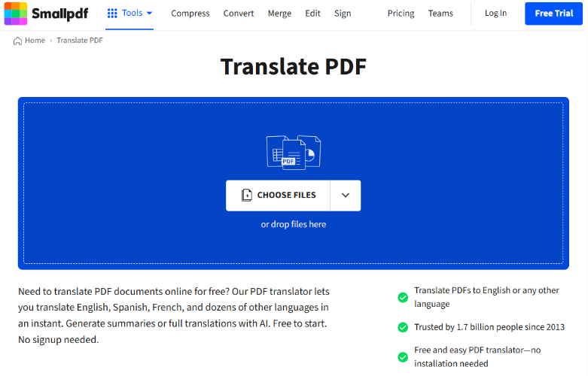The image size is (588, 376).
Task: Go to the Pricing page
Action: pos(401,14)
